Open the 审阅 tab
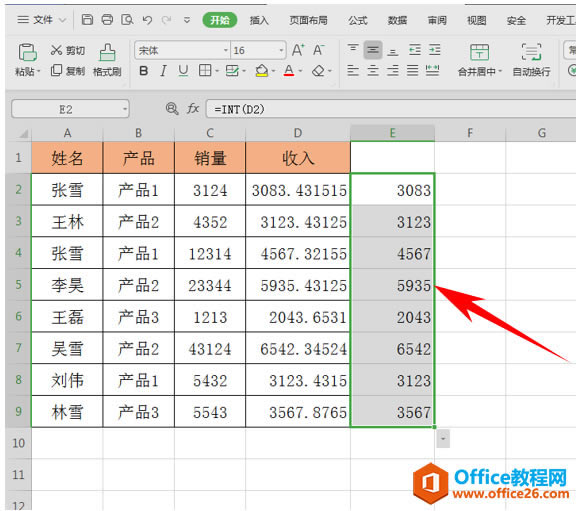 pyautogui.click(x=437, y=20)
